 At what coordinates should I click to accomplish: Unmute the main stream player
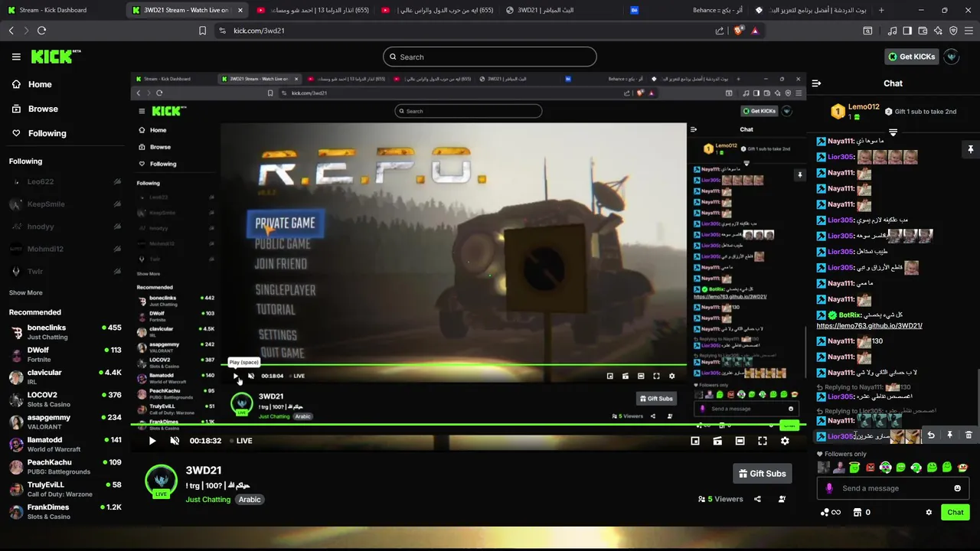pyautogui.click(x=175, y=441)
